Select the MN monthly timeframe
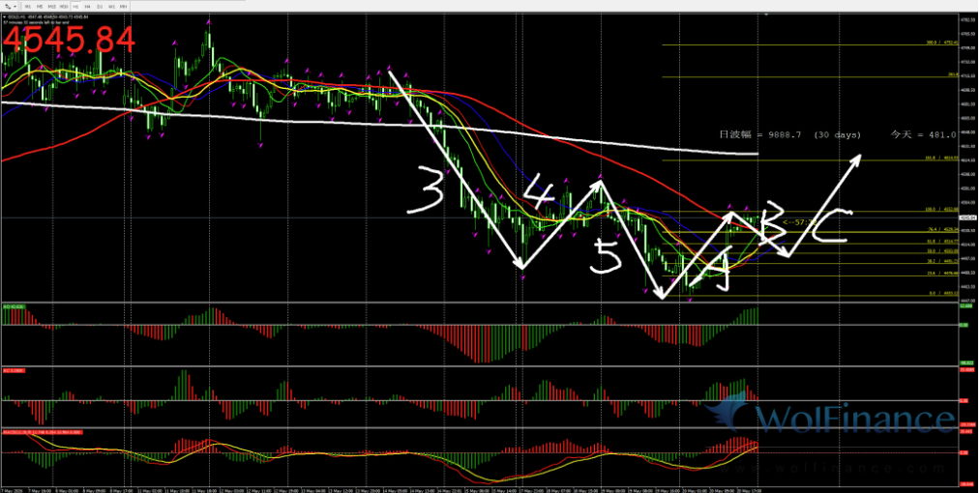This screenshot has width=980, height=493. pyautogui.click(x=124, y=6)
